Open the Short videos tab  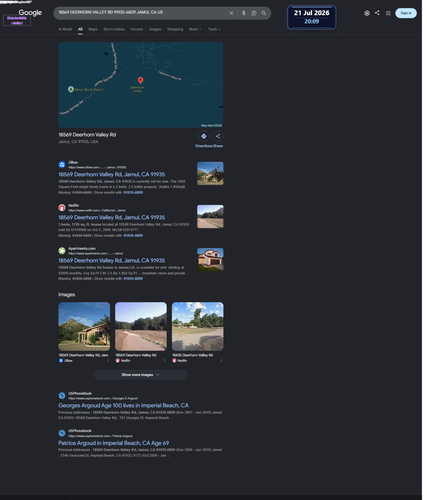pos(114,29)
